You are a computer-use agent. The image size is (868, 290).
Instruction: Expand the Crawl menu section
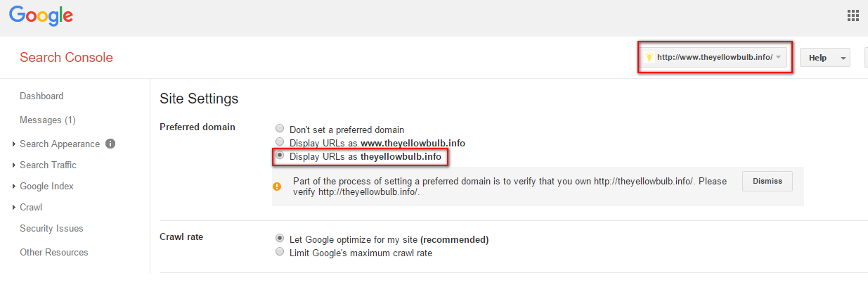(31, 207)
